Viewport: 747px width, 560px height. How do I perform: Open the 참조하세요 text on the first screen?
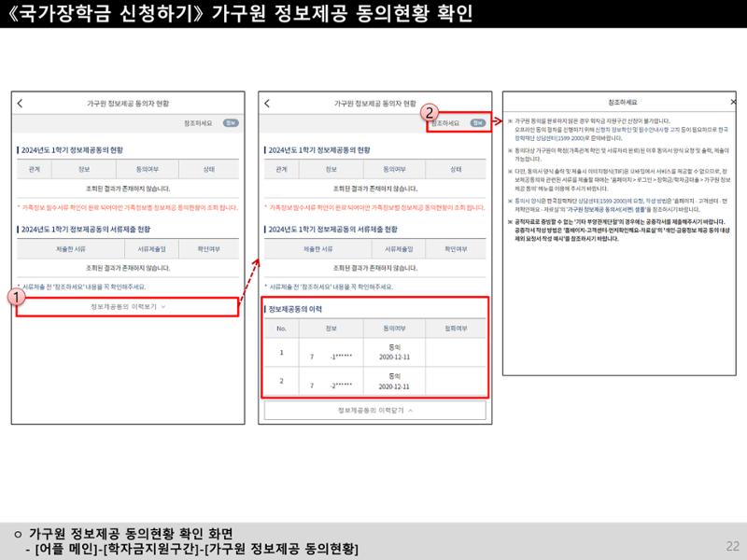pos(198,123)
